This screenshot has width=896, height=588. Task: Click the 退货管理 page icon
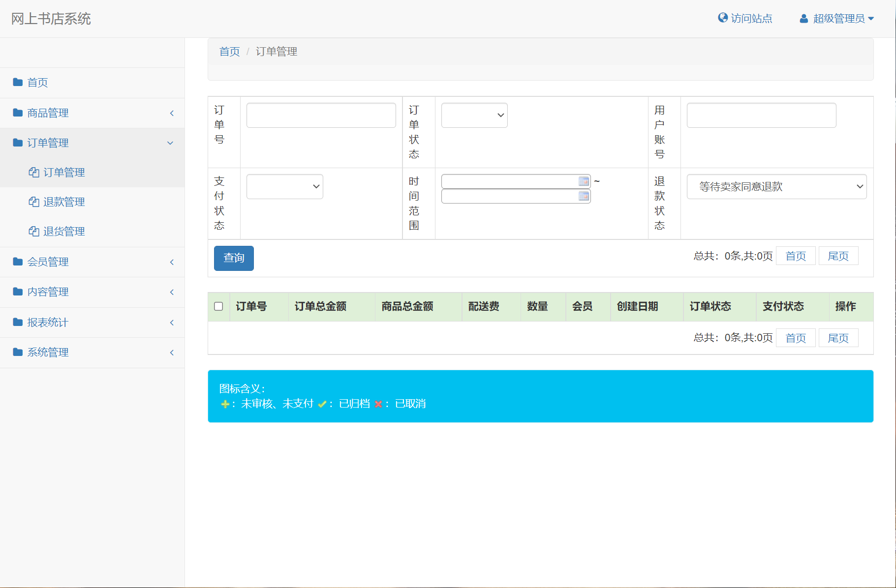pyautogui.click(x=33, y=231)
